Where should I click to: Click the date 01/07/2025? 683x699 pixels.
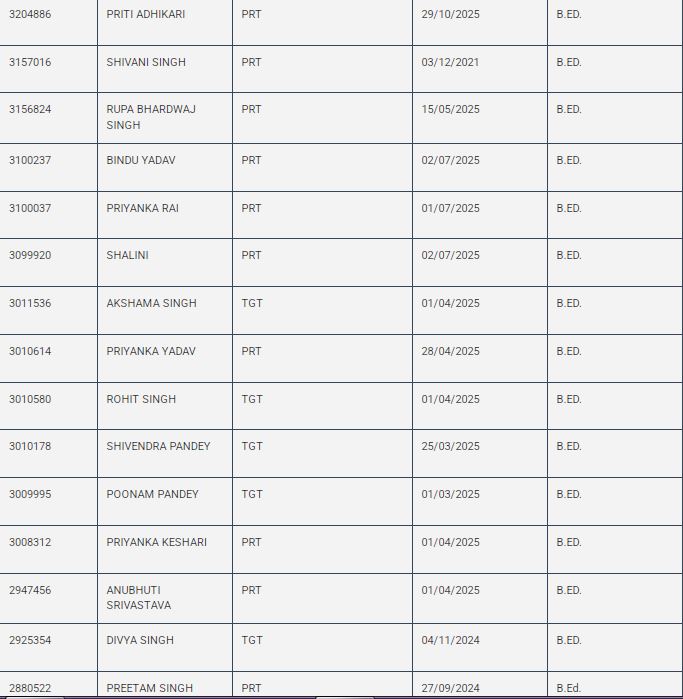click(450, 208)
